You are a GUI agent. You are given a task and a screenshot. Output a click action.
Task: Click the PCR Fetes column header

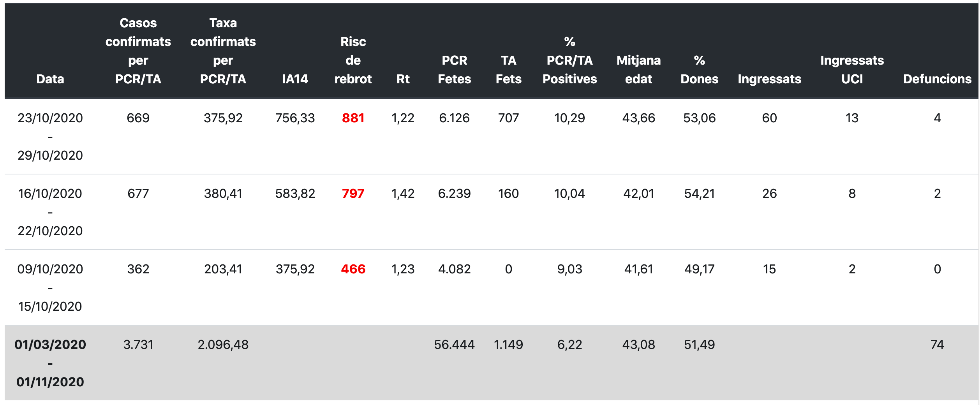454,70
